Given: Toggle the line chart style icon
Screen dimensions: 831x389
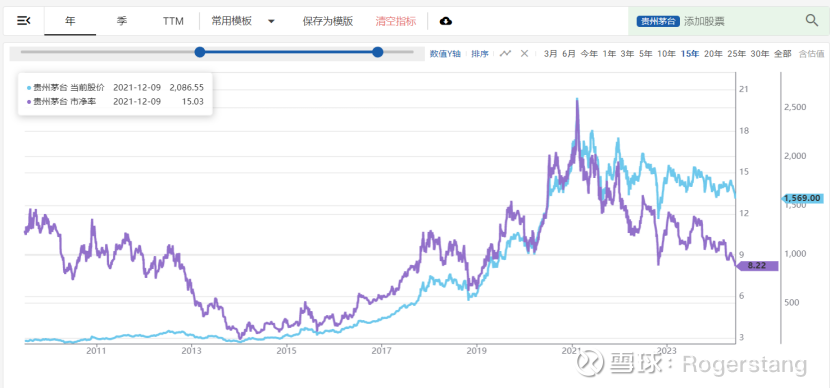Looking at the screenshot, I should coord(506,53).
